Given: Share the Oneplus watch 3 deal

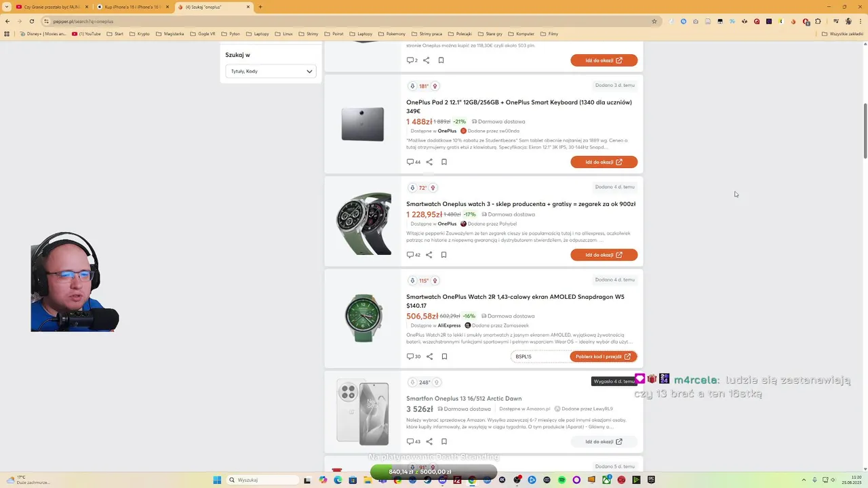Looking at the screenshot, I should click(x=429, y=255).
